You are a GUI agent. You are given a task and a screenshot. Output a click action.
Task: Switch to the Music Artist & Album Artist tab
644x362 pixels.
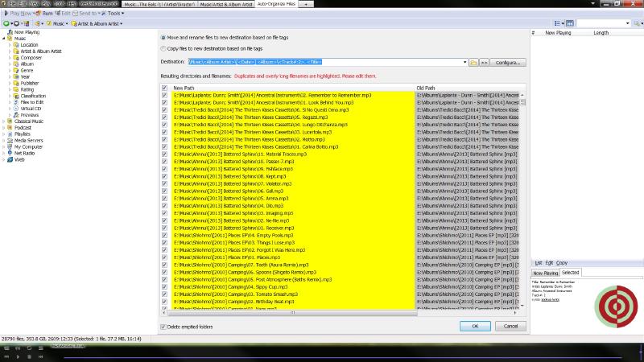pyautogui.click(x=226, y=4)
